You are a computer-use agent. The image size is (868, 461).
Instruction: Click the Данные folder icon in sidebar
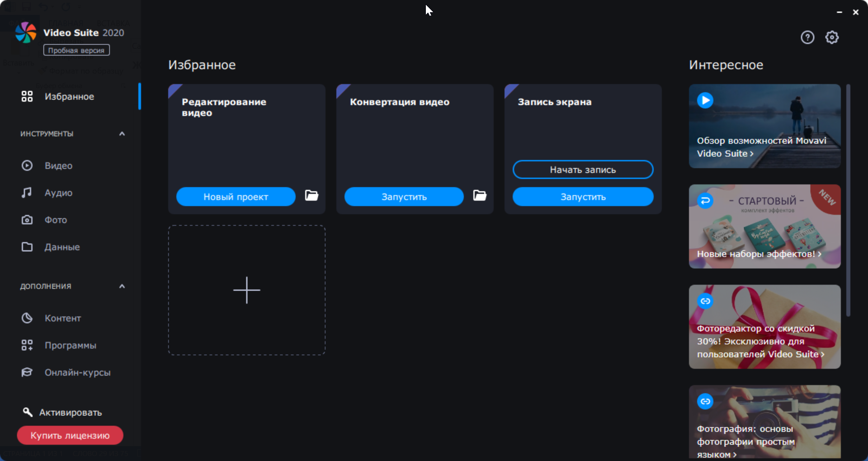pos(27,247)
